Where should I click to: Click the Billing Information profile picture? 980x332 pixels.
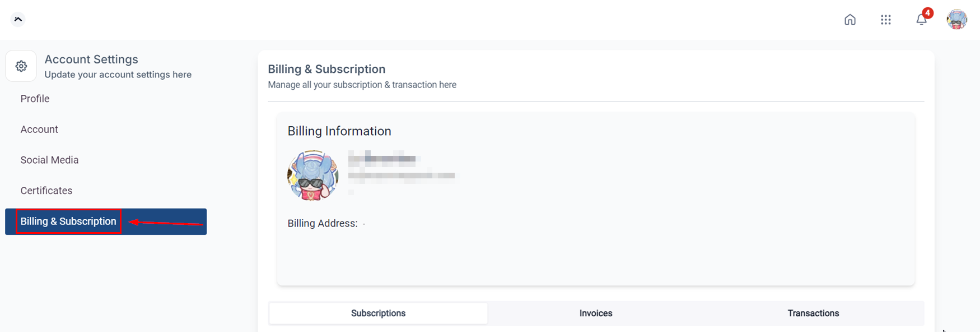click(x=312, y=176)
